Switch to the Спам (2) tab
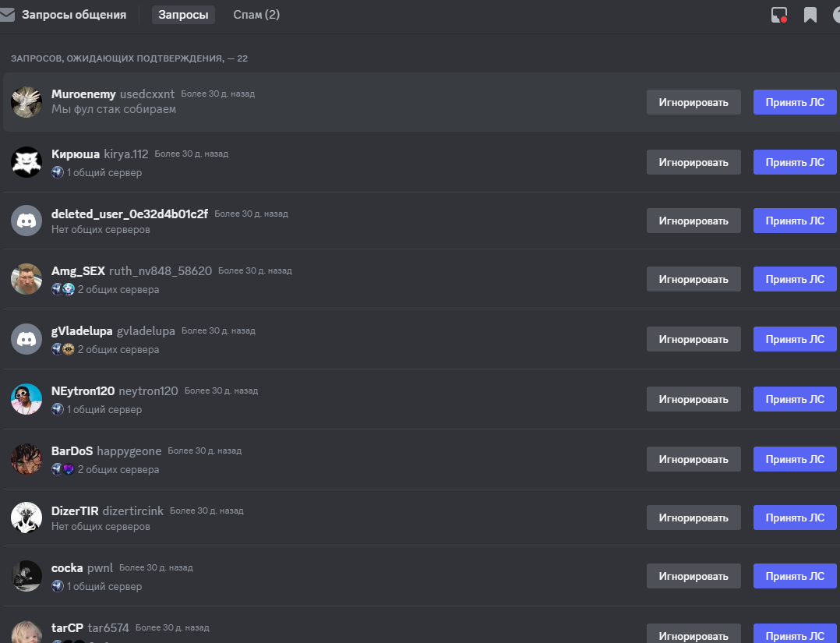This screenshot has width=840, height=643. (x=256, y=15)
